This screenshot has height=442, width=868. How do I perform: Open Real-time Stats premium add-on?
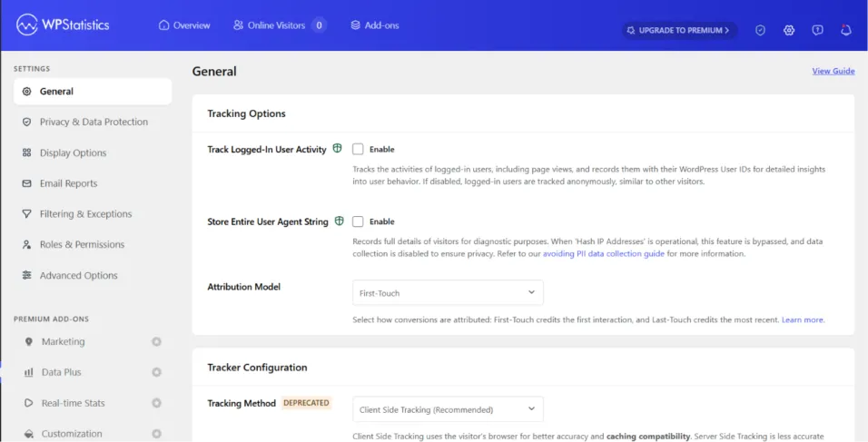93,403
